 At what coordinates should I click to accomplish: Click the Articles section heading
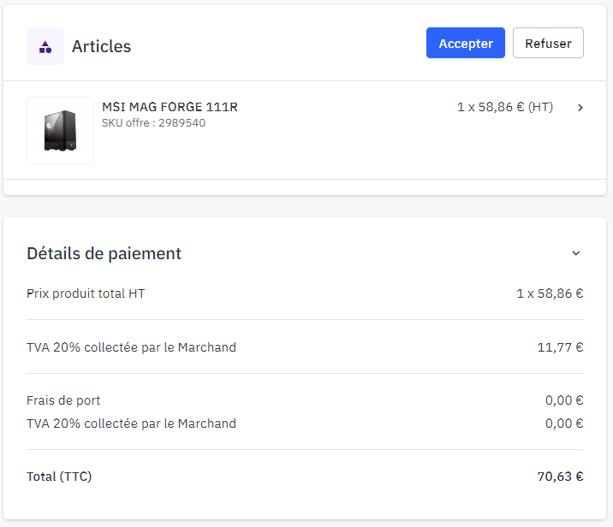[101, 46]
